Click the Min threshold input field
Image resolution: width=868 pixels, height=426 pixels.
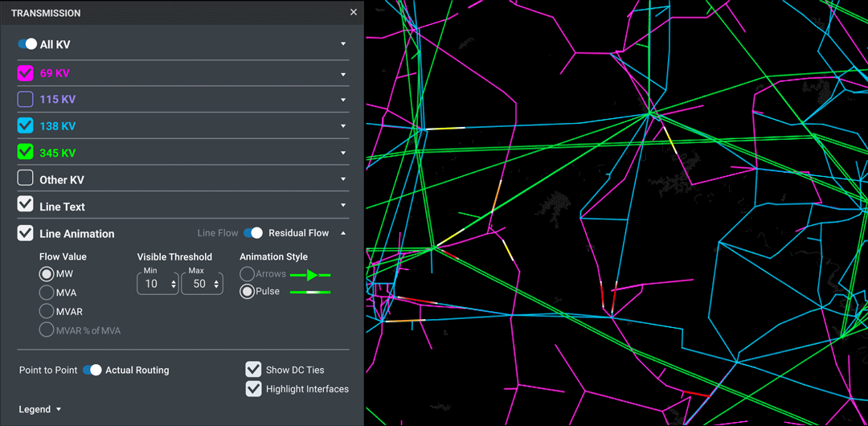(x=151, y=284)
